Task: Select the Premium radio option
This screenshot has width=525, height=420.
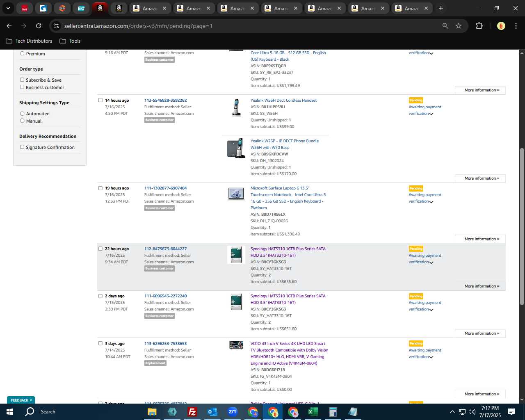Action: 22,53
